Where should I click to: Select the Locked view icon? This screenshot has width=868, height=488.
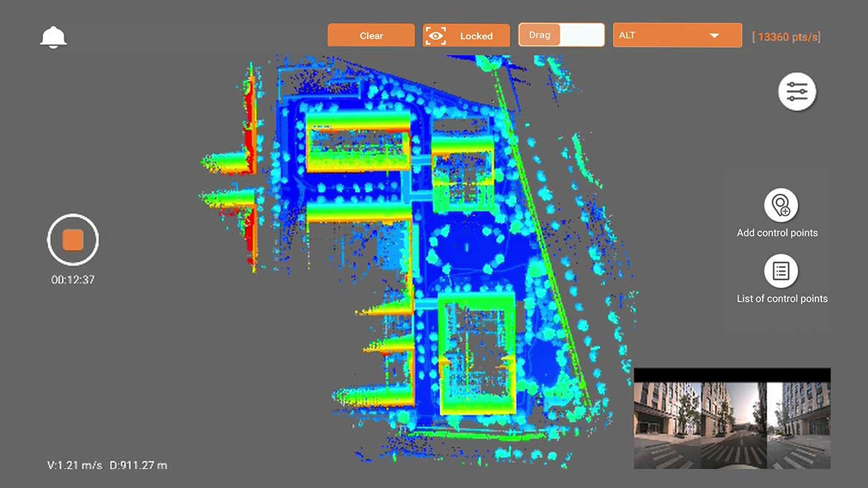465,35
